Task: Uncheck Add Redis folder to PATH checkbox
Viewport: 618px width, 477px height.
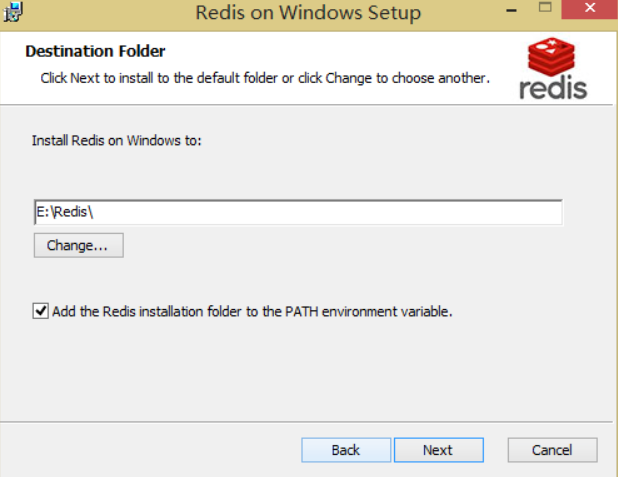Action: (41, 311)
